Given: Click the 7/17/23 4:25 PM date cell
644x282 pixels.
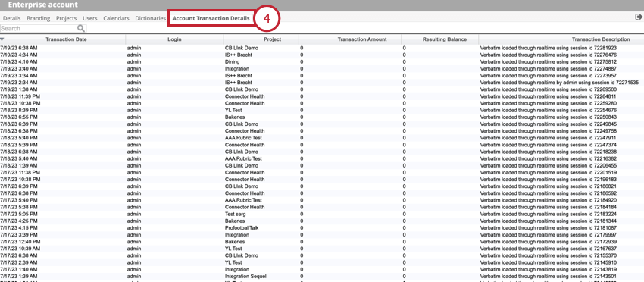Looking at the screenshot, I should 18,221.
